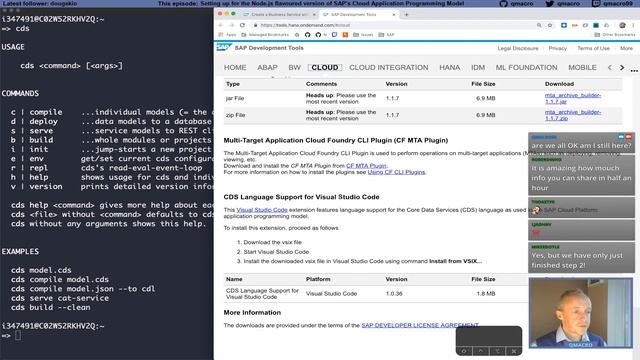Show previous navigation tabs with left chevron
Image resolution: width=640 pixels, height=360 pixels.
click(x=610, y=67)
